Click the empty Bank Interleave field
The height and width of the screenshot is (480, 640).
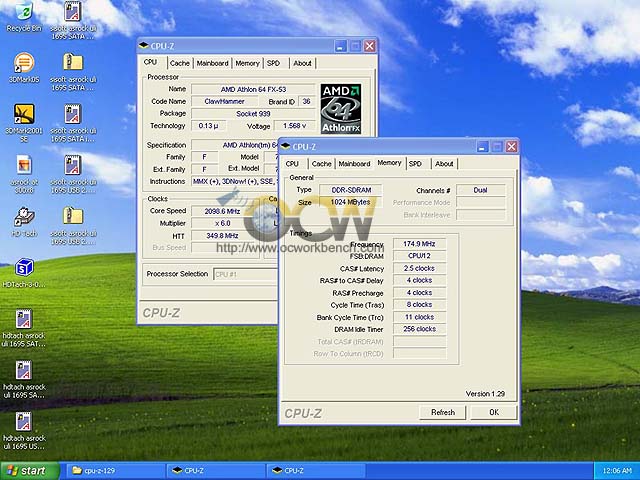[x=481, y=215]
